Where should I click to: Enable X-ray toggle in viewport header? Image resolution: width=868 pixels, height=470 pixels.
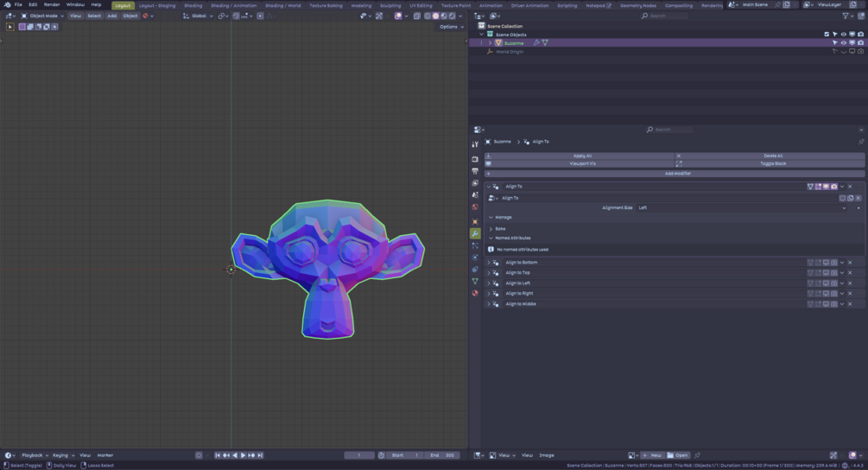coord(417,16)
